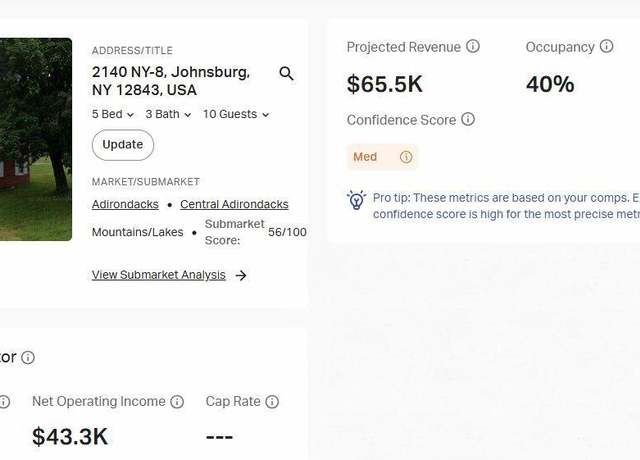The image size is (640, 460).
Task: Click the 2140 NY-8 Johnsburg address field
Action: pyautogui.click(x=171, y=81)
